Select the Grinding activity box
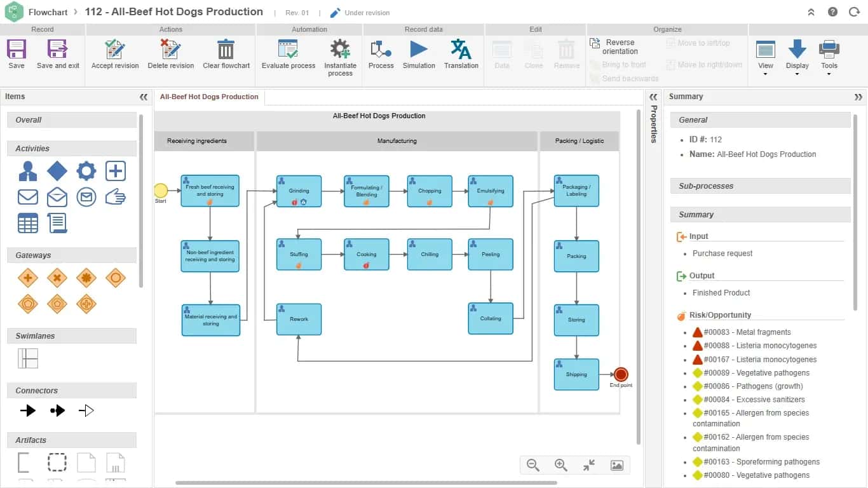The image size is (868, 488). pyautogui.click(x=299, y=191)
